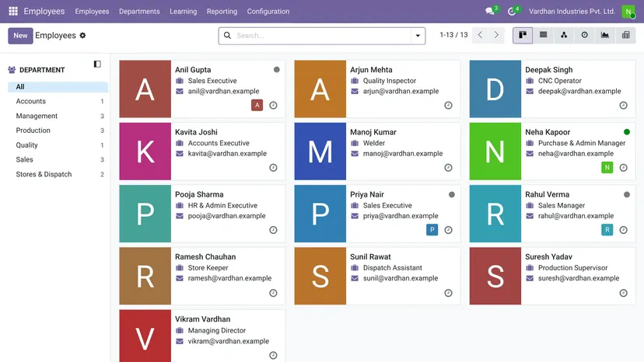Image resolution: width=644 pixels, height=362 pixels.
Task: Open activity clock on Kavita Joshi card
Action: (x=273, y=168)
